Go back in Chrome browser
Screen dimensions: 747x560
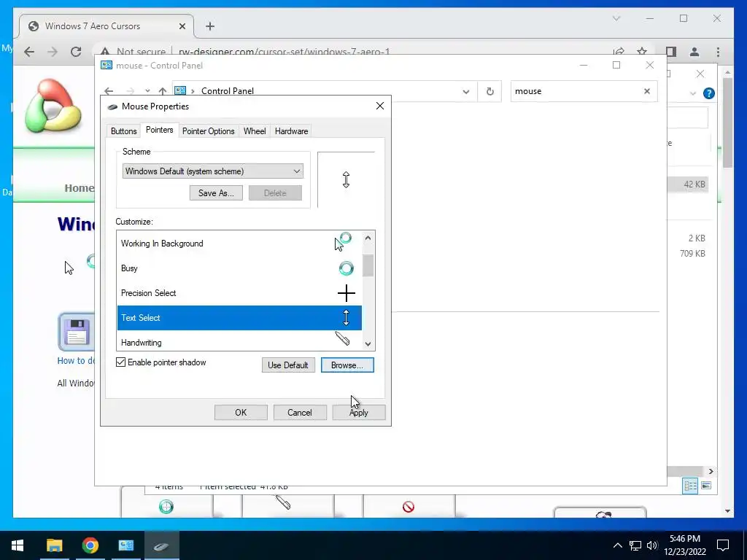29,52
